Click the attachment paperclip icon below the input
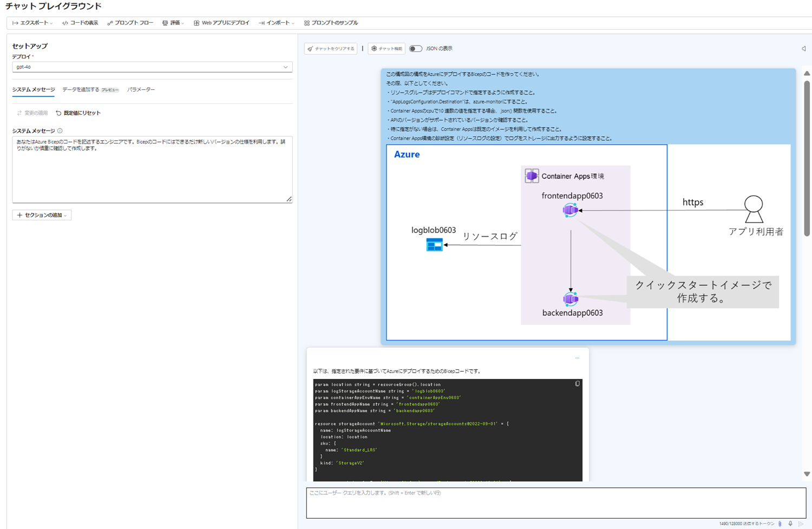812x529 pixels. 780,524
